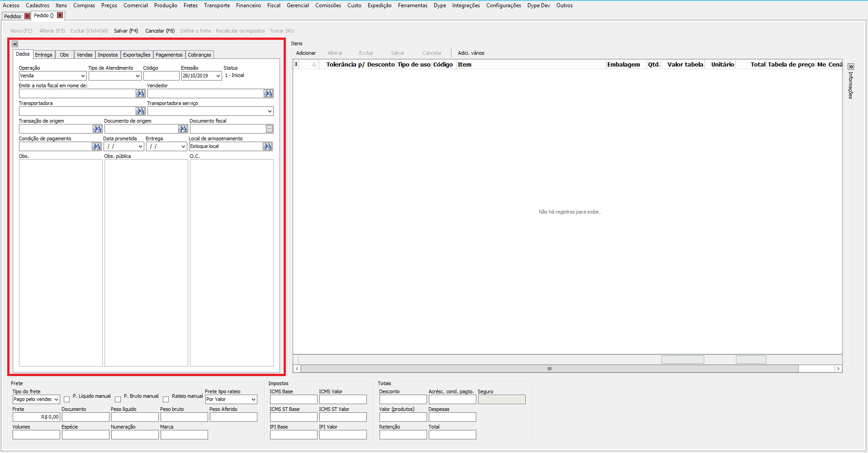Open Data prometida date dropdown
This screenshot has width=868, height=453.
tap(141, 147)
